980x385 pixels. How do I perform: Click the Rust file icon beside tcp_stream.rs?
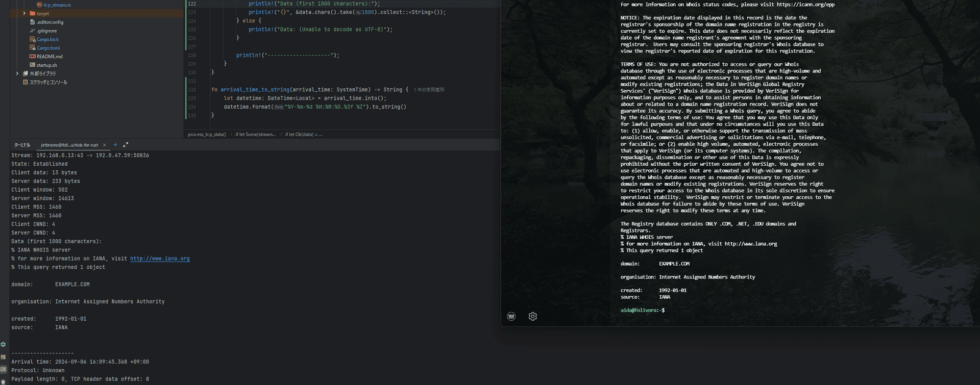(x=39, y=5)
